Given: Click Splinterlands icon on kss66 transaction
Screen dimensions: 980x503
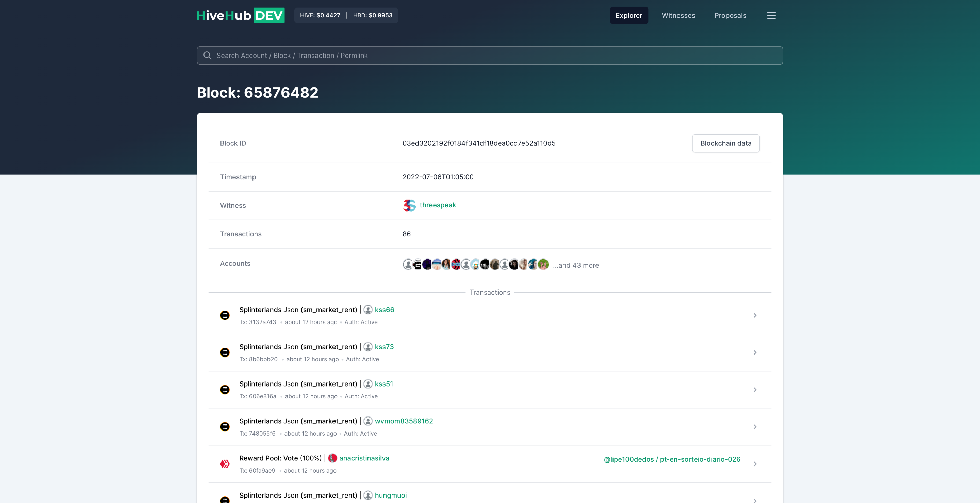Looking at the screenshot, I should 225,315.
